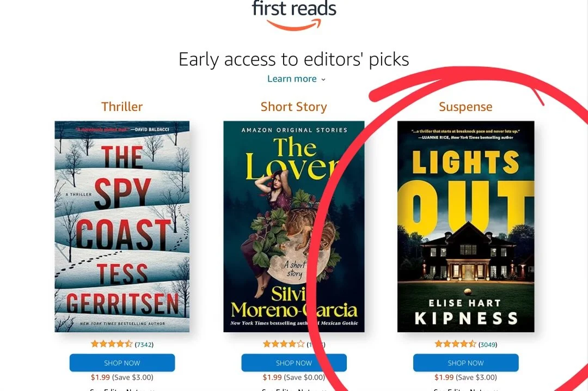The image size is (588, 391).
Task: Shop now for The Lover
Action: 293,363
